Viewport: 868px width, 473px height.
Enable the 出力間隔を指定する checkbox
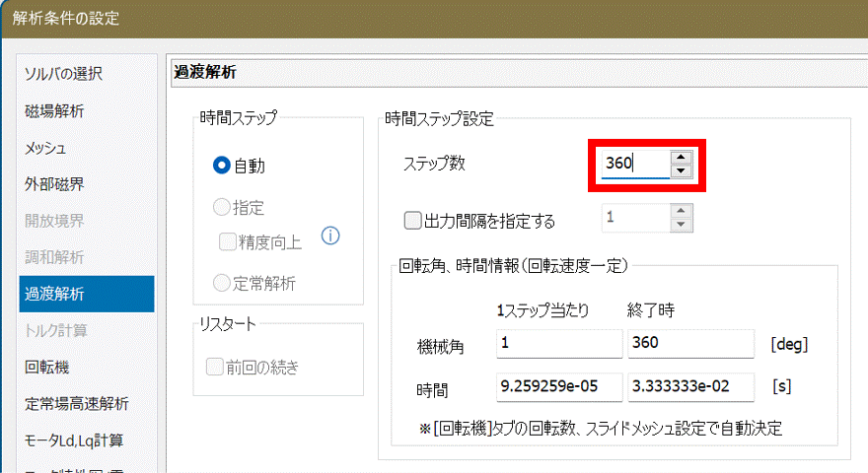point(414,219)
